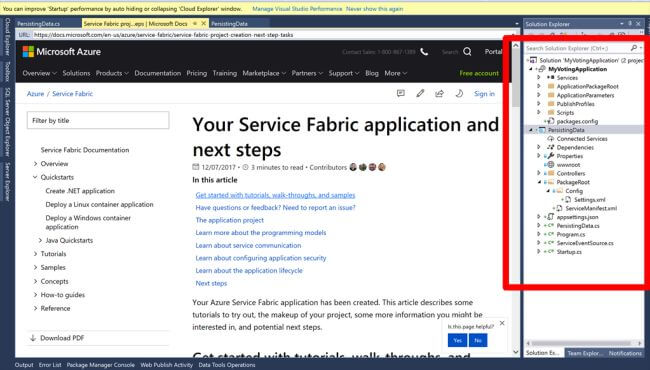Expand the Scripts folder
Image resolution: width=650 pixels, height=370 pixels.
pyautogui.click(x=539, y=112)
